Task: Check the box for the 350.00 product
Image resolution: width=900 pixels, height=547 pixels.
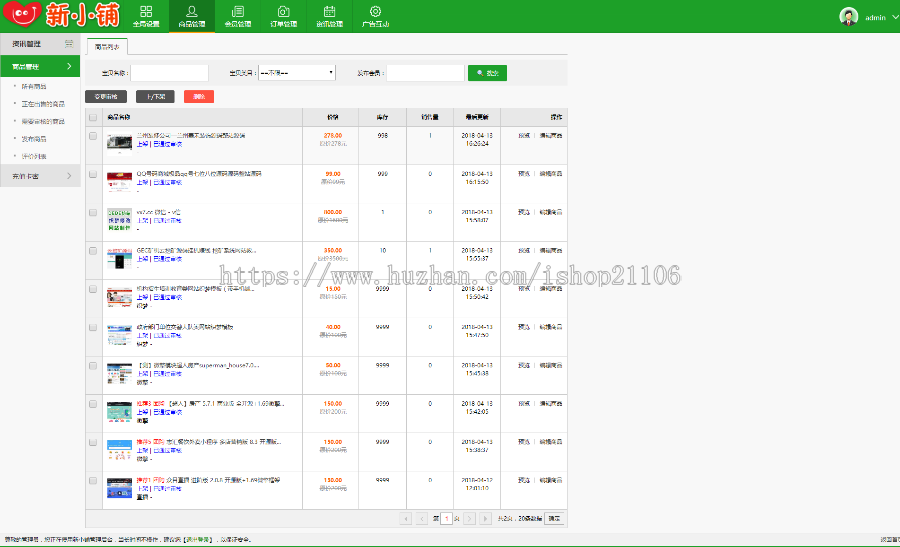Action: pyautogui.click(x=93, y=251)
